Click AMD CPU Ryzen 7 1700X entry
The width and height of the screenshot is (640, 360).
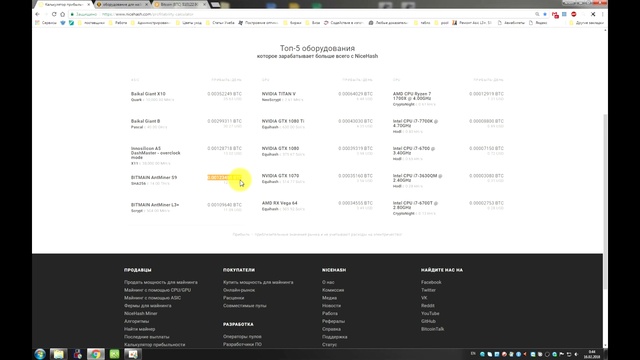[x=412, y=96]
